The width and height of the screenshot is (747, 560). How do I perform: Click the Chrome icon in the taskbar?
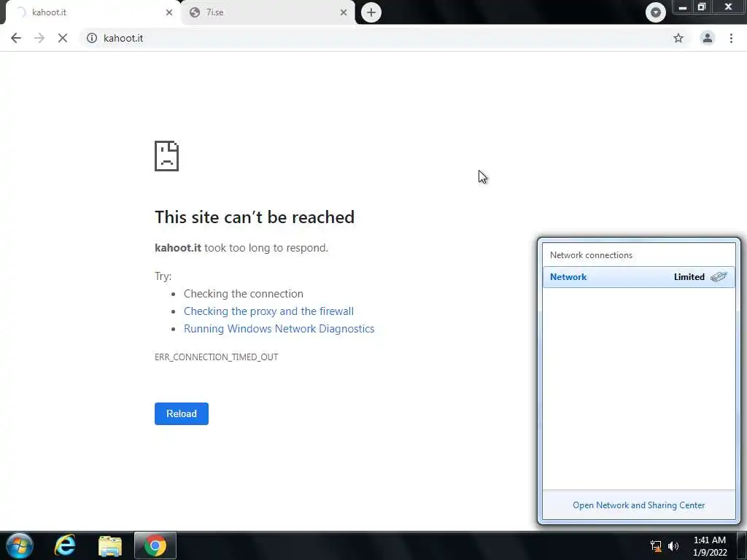(155, 545)
